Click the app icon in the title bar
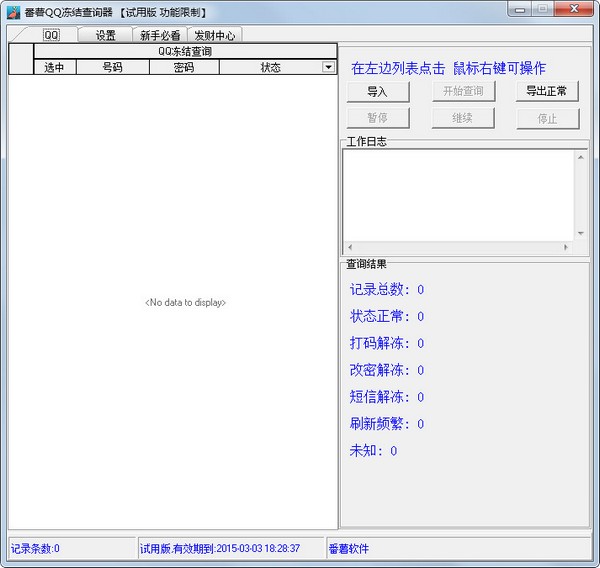 click(x=14, y=11)
